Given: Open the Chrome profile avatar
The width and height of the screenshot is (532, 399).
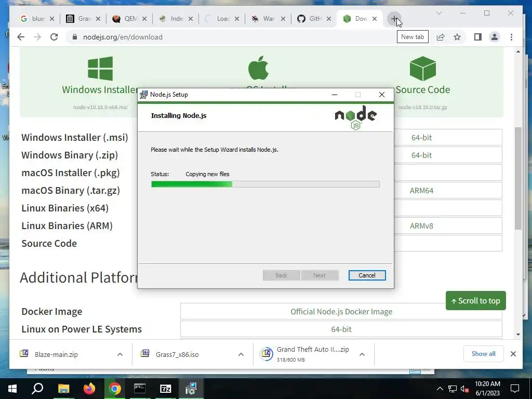Looking at the screenshot, I should (495, 37).
